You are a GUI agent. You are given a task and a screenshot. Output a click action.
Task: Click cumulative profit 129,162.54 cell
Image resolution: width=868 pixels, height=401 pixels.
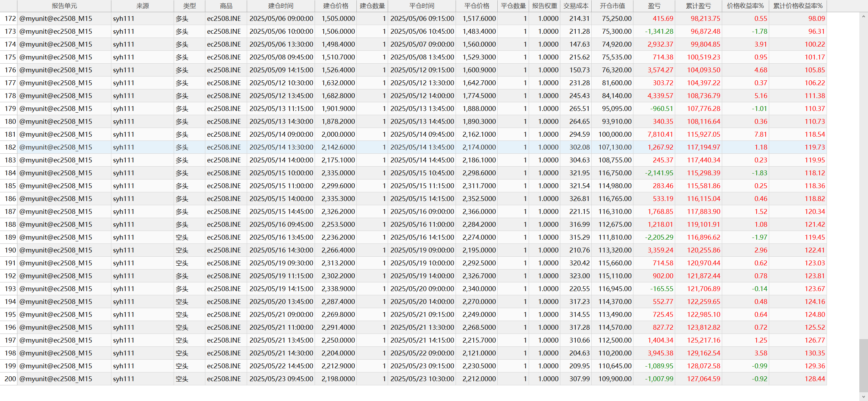703,353
